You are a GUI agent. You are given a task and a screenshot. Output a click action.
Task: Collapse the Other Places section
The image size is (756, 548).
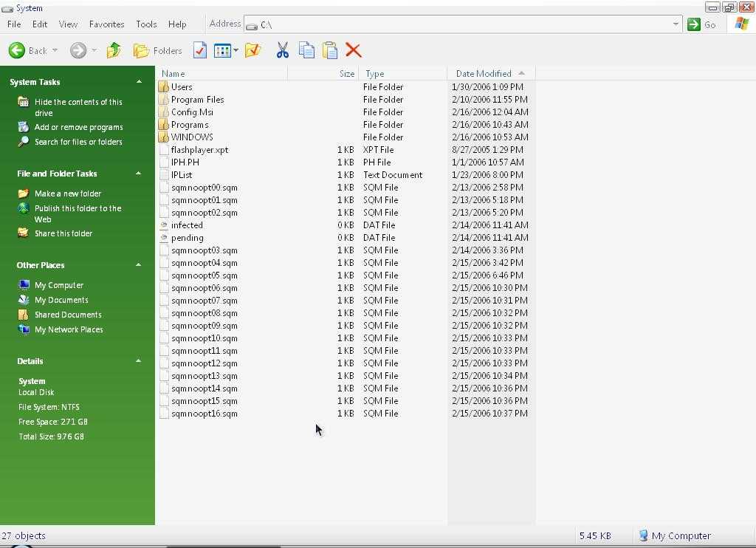click(138, 265)
